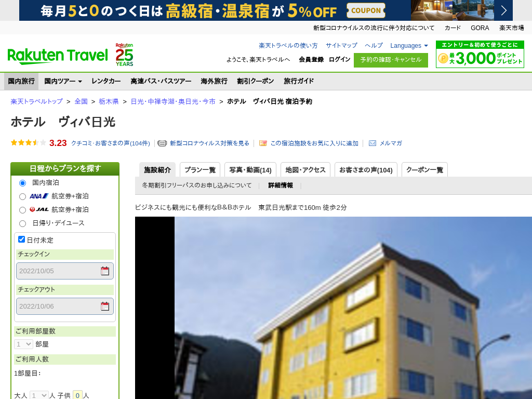The image size is (532, 399).
Task: Open the 写真・動画(14) tab
Action: pyautogui.click(x=250, y=170)
